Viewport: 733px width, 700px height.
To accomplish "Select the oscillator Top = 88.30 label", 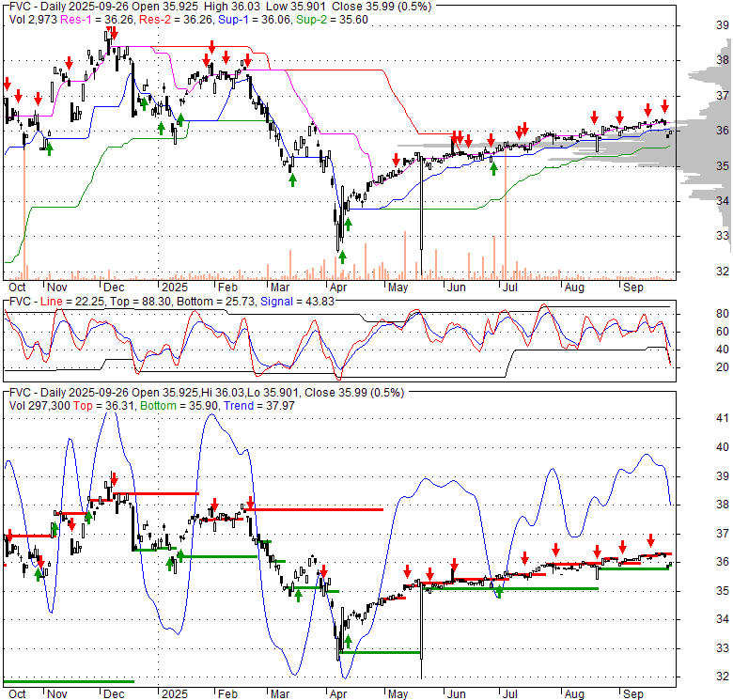I will click(x=139, y=302).
